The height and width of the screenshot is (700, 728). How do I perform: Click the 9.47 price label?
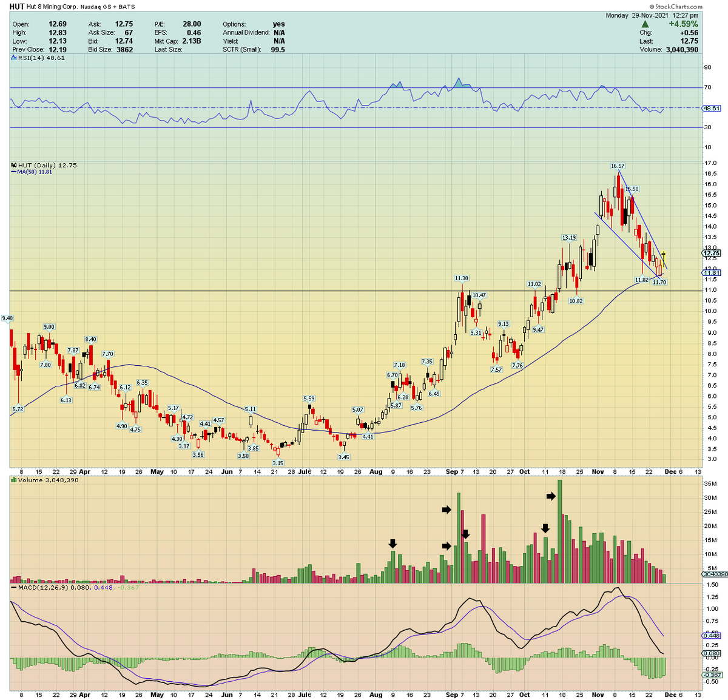click(538, 329)
